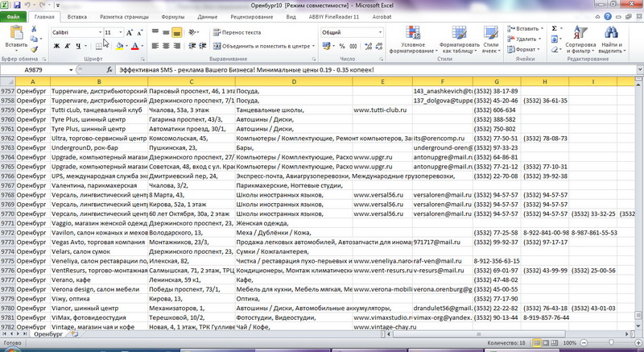Select column D header
This screenshot has height=352, width=644.
294,81
